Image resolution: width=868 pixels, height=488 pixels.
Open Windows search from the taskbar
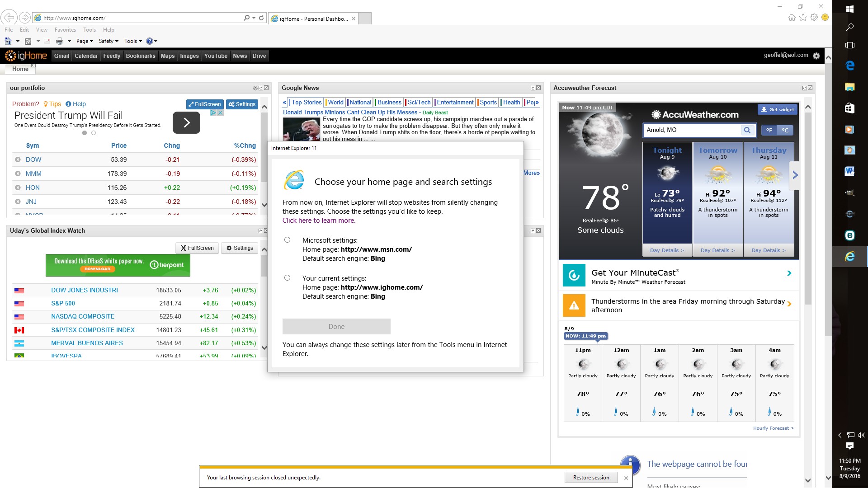point(849,27)
